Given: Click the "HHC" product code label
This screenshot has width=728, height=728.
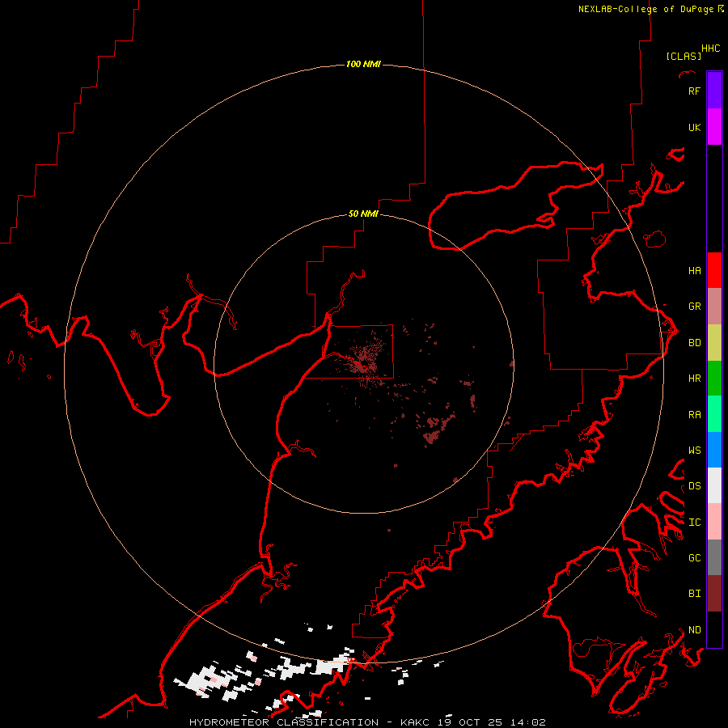Looking at the screenshot, I should pyautogui.click(x=711, y=49).
